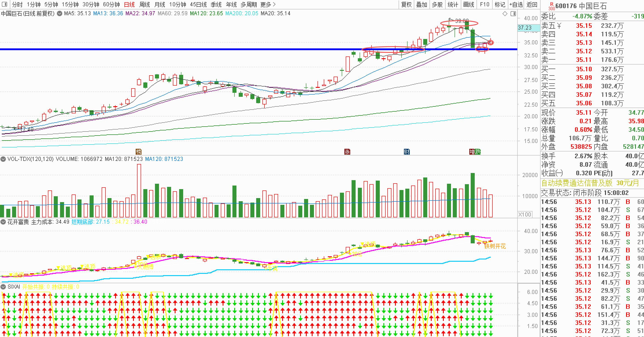644x337 pixels.
Task: Open the 财 financial marker icon
Action: [407, 152]
